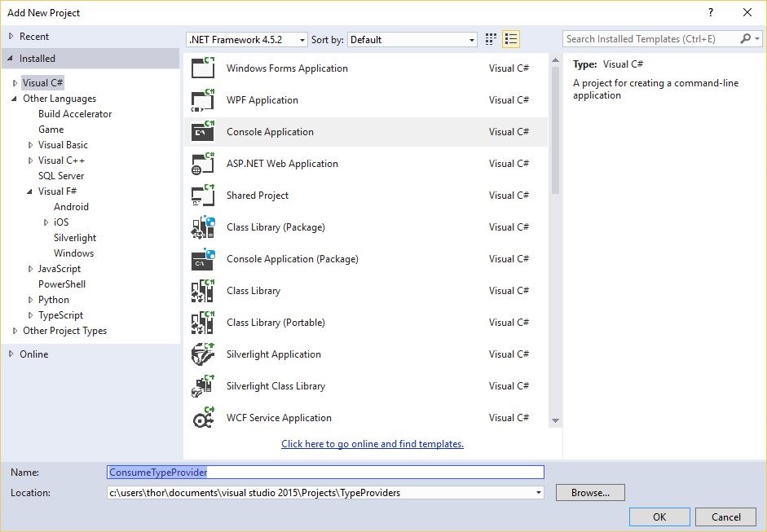Click the project Name text field
Viewport: 767px width, 532px height.
click(x=325, y=472)
